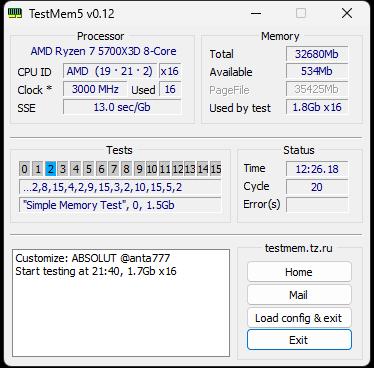Click the Used cores value 16
The height and width of the screenshot is (368, 374).
coord(170,89)
